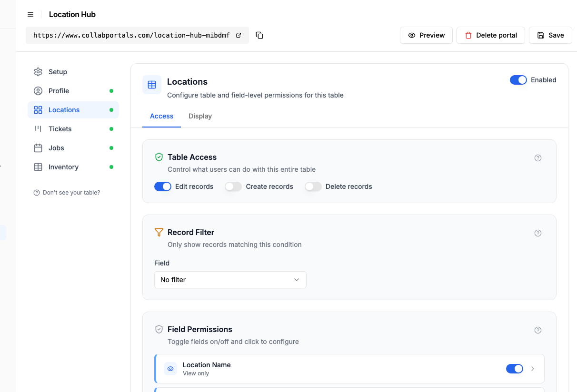The height and width of the screenshot is (392, 577).
Task: Click the Jobs calendar icon
Action: click(38, 148)
